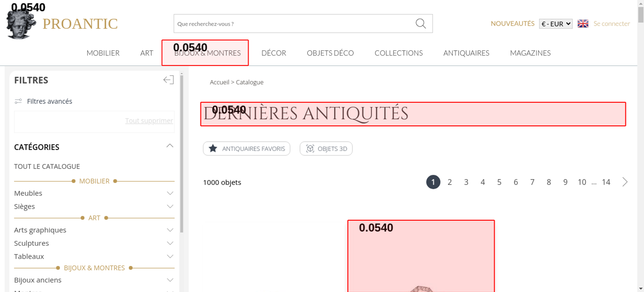This screenshot has width=644, height=292.
Task: Collapse the Catégories section chevron
Action: click(170, 146)
